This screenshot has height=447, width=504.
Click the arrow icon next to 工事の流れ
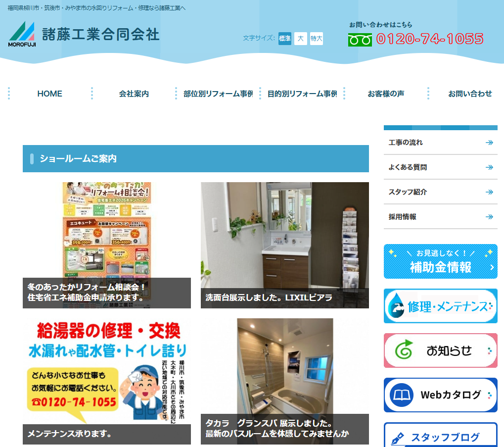[x=489, y=143]
